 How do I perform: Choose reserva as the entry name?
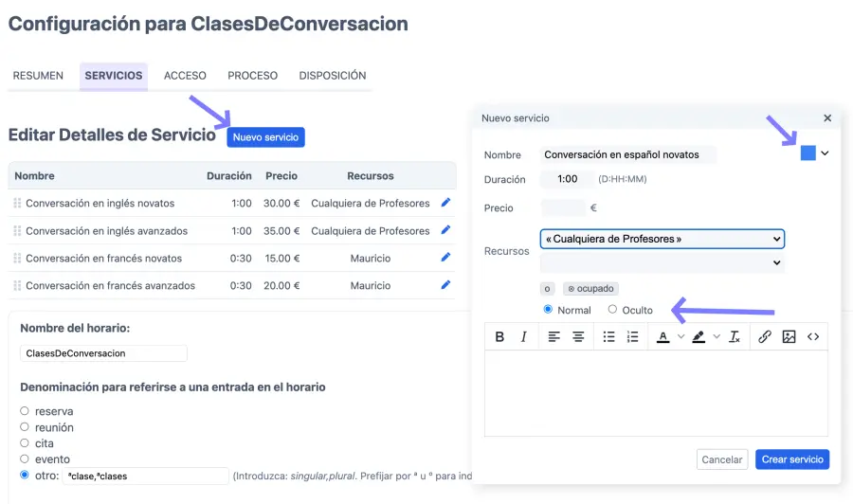pos(25,411)
